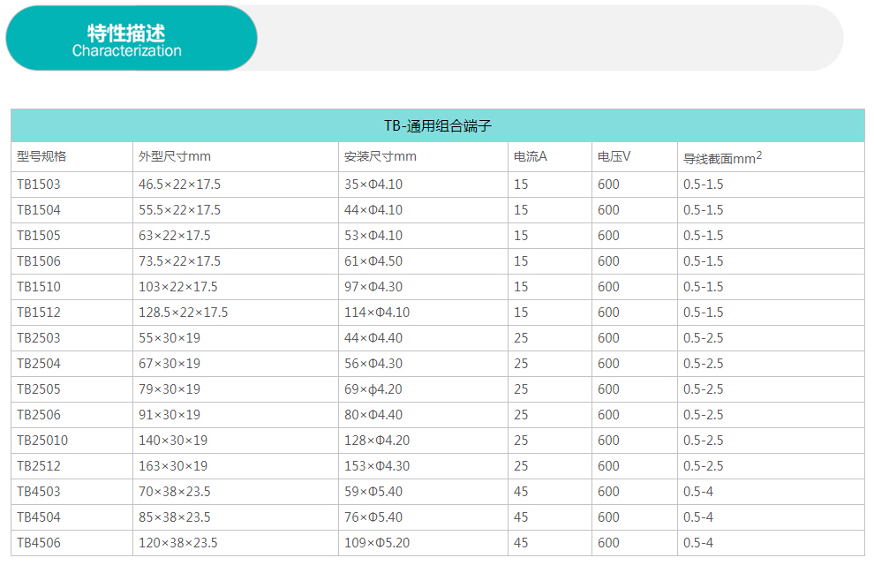Click the 电流A column header
Image resolution: width=874 pixels, height=588 pixels.
(531, 157)
